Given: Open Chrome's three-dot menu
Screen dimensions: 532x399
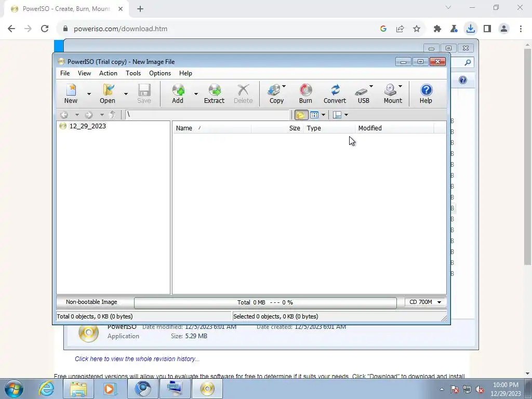Looking at the screenshot, I should coord(521,29).
